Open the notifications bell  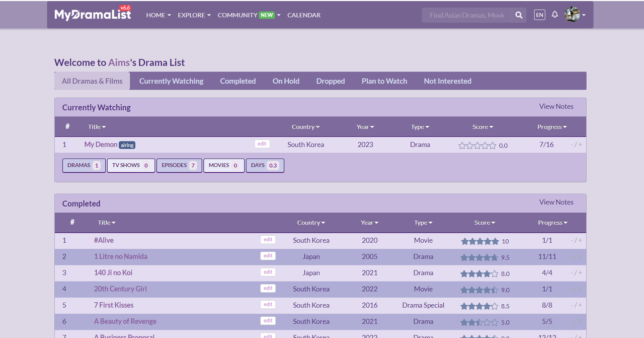click(x=554, y=15)
